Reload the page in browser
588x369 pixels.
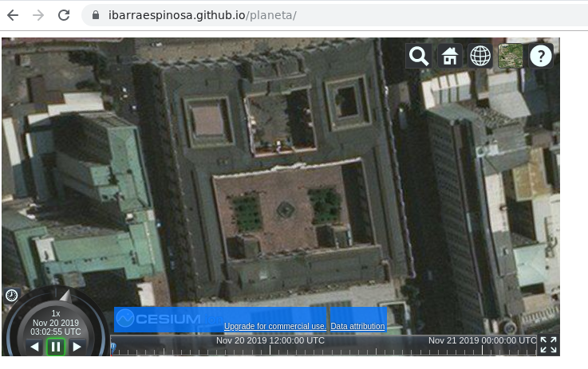coord(64,15)
